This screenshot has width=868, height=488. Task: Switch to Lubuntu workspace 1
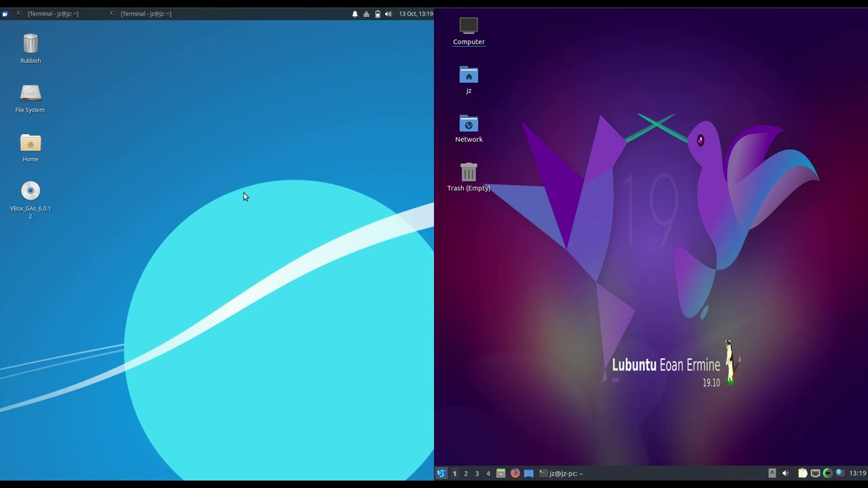tap(454, 473)
